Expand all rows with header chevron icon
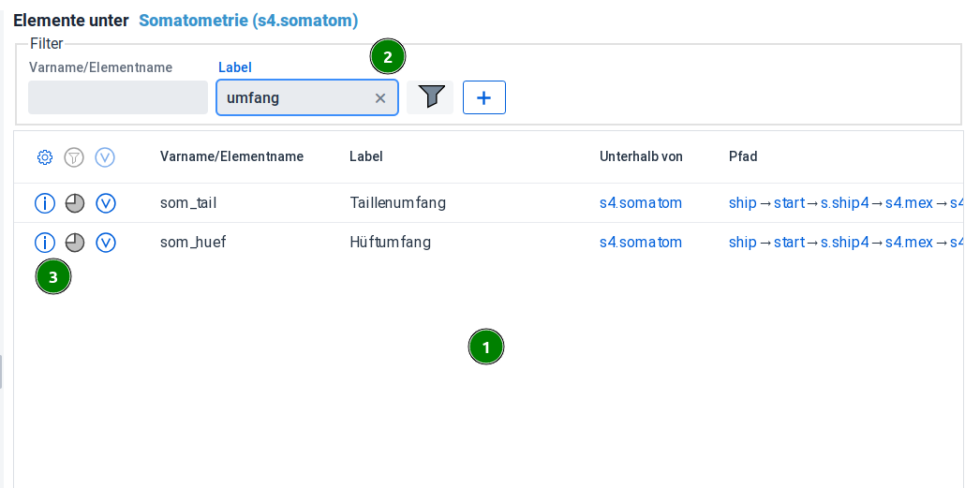The height and width of the screenshot is (488, 980). click(105, 157)
